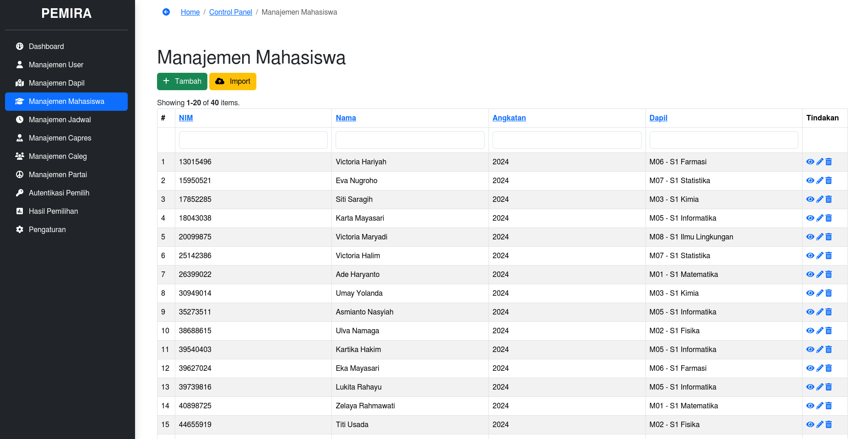Edit the Umay Yolanda entry

click(819, 293)
